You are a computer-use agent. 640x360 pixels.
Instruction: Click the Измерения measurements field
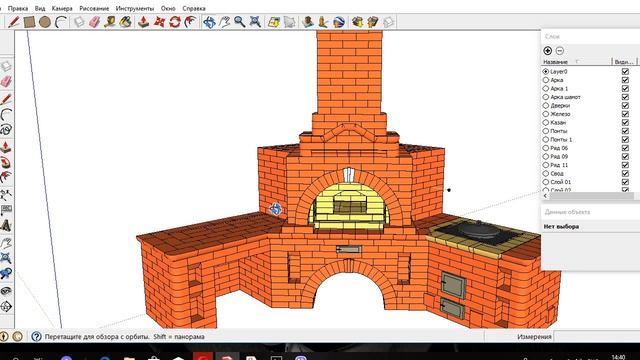pos(597,337)
